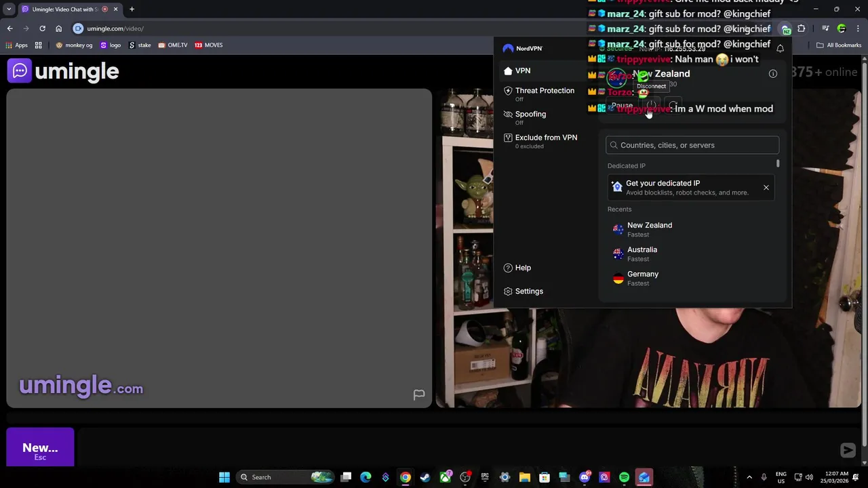Close the Umingle browser tab
This screenshot has height=488, width=868.
point(115,9)
